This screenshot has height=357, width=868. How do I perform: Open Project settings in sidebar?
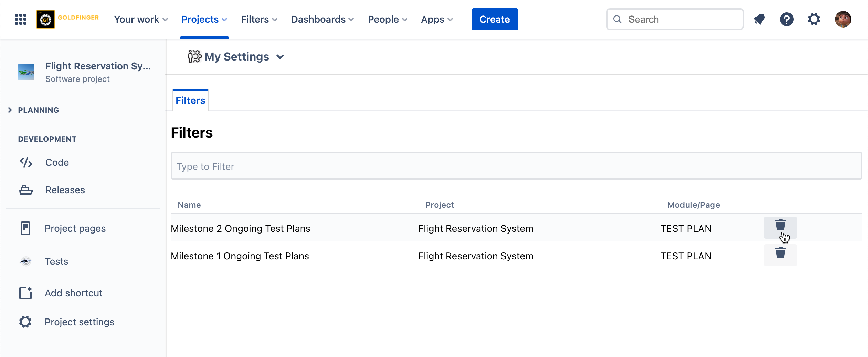tap(79, 322)
